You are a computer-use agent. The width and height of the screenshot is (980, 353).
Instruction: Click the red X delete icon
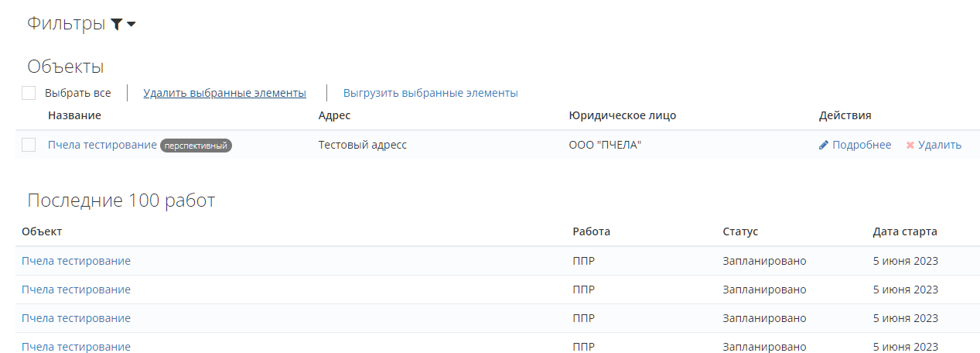coord(910,145)
